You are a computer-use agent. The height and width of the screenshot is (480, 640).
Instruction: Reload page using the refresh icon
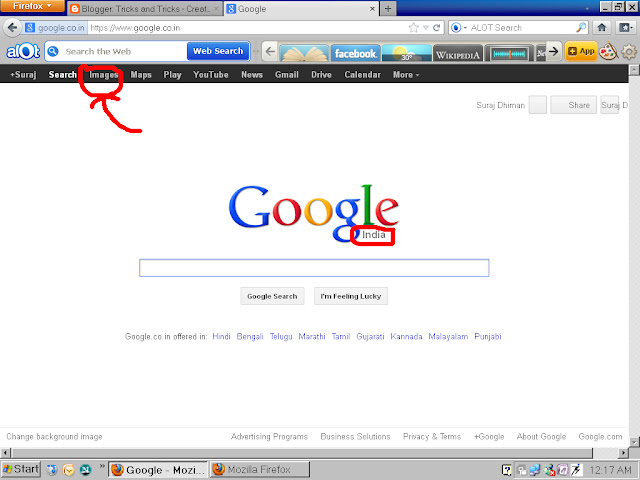click(436, 28)
